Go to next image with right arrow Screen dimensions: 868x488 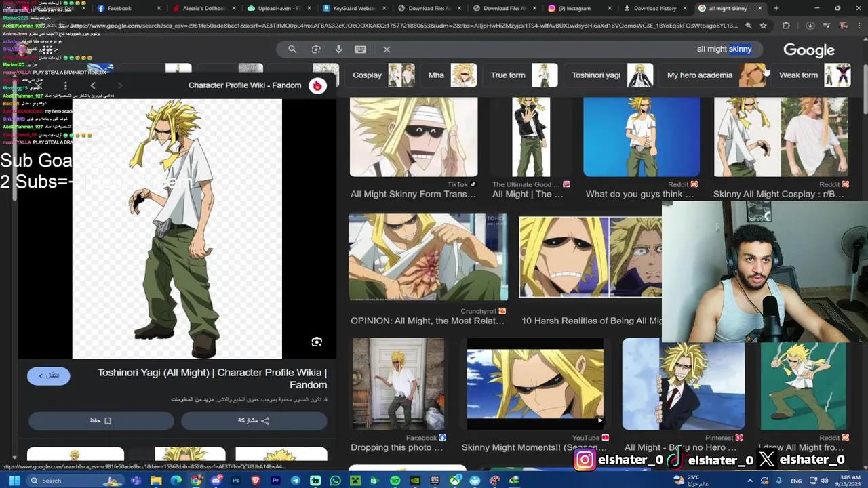click(x=120, y=85)
